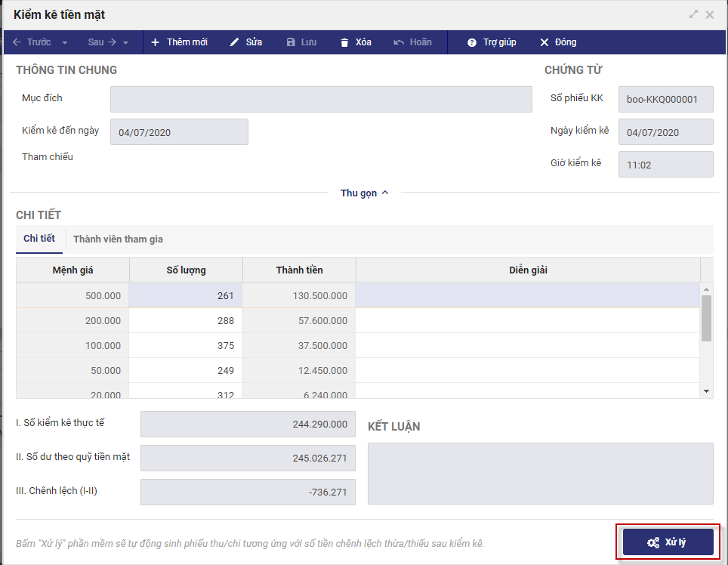The image size is (728, 565).
Task: Switch to the Chi tiết tab
Action: pyautogui.click(x=39, y=239)
